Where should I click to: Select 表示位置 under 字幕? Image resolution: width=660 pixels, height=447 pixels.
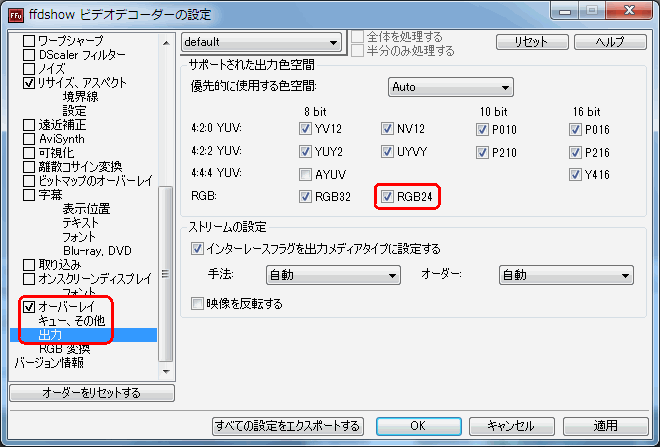click(86, 209)
